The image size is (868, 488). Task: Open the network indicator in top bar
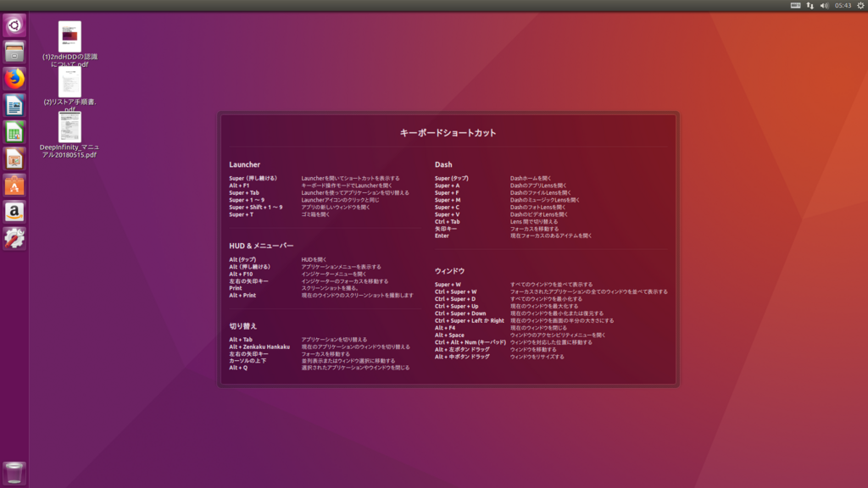pyautogui.click(x=810, y=6)
